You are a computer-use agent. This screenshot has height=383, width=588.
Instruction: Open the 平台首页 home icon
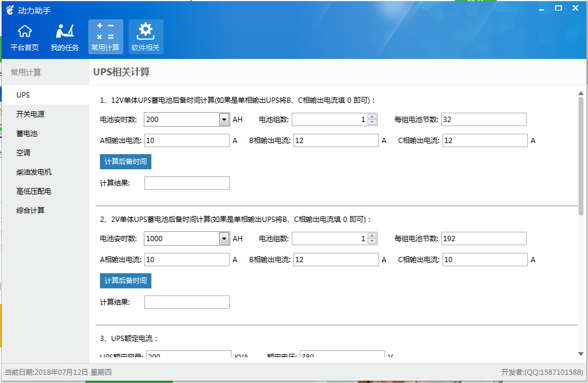pos(25,37)
